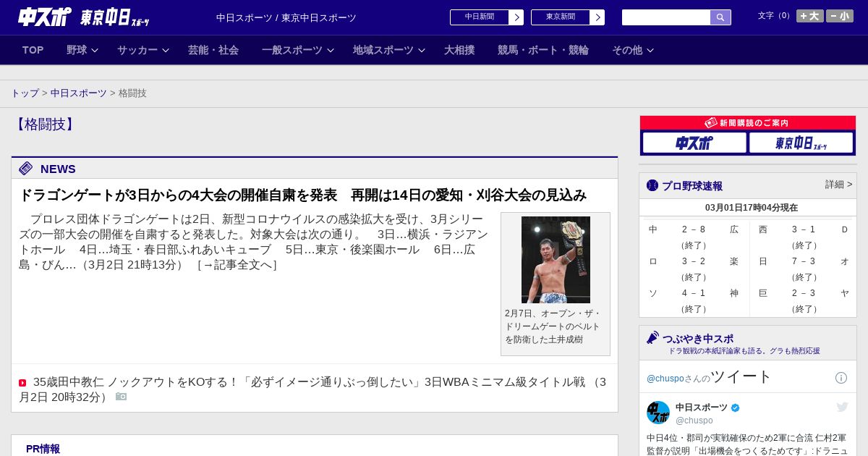Viewport: 868px width, 456px height.
Task: Open the Dragon Gate headline article
Action: [x=302, y=195]
